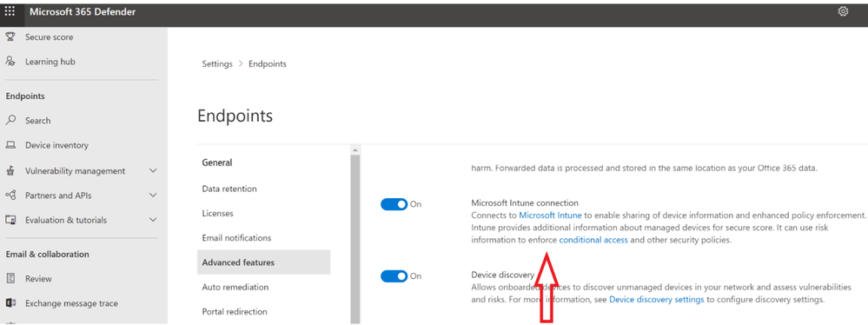The height and width of the screenshot is (325, 868).
Task: Expand the Evaluation & tutorials chevron
Action: click(153, 220)
